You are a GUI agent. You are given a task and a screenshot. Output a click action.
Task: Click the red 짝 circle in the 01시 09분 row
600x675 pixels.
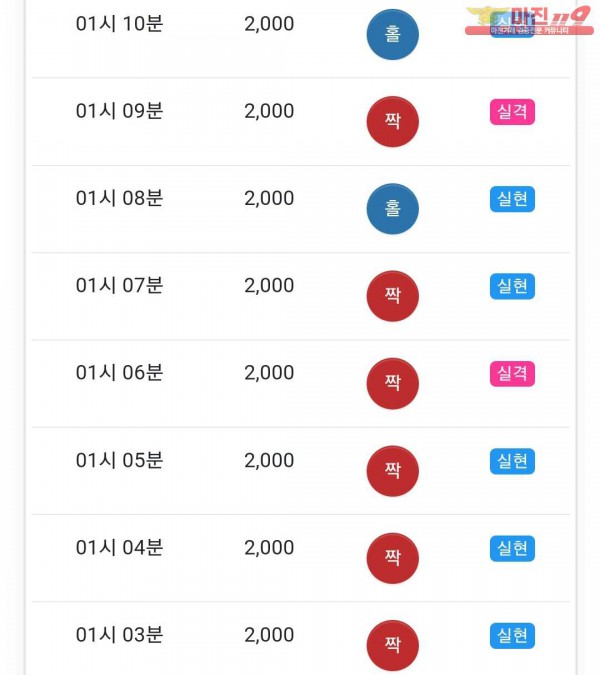[392, 121]
